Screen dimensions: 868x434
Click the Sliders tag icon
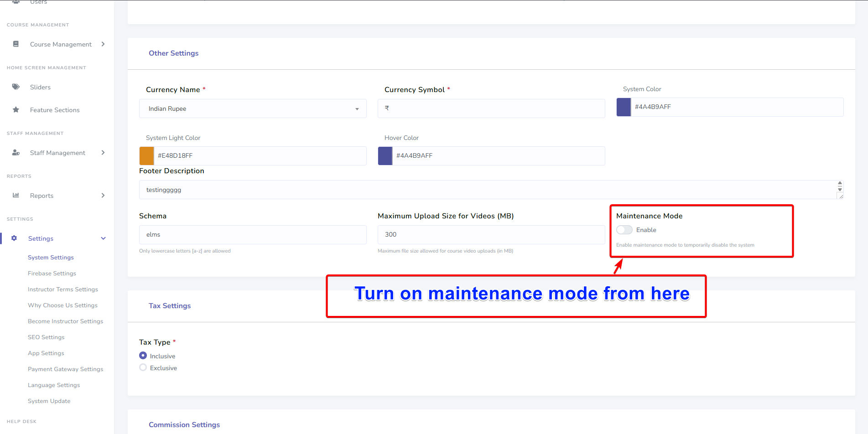pos(16,87)
